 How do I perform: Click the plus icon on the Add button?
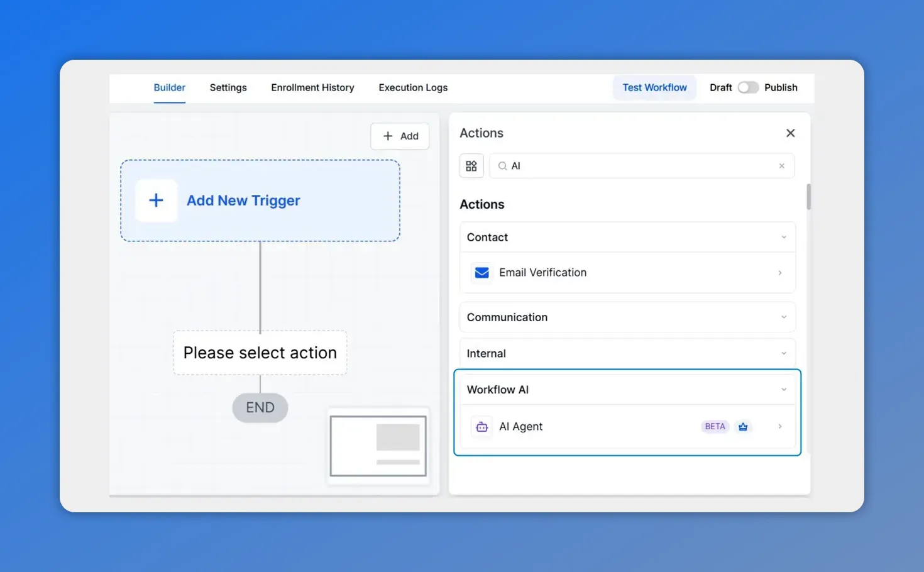(388, 136)
